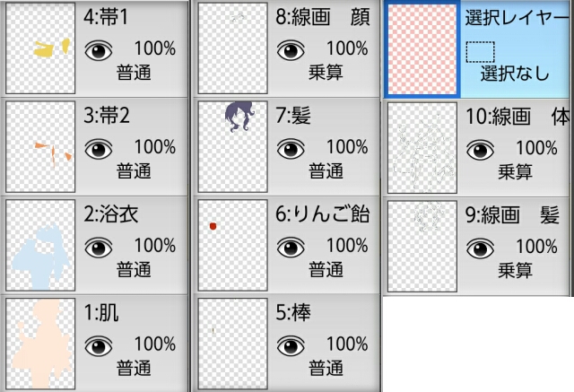Viewport: 574px width, 392px height.
Task: Select the 選択レイヤー pink checkered thumbnail
Action: (422, 49)
